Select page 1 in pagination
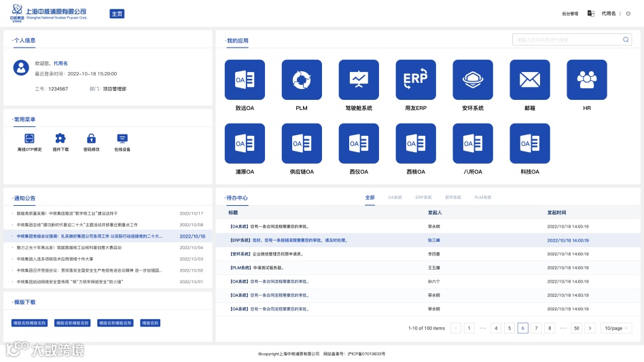Screen dimensions: 644x362 469,328
